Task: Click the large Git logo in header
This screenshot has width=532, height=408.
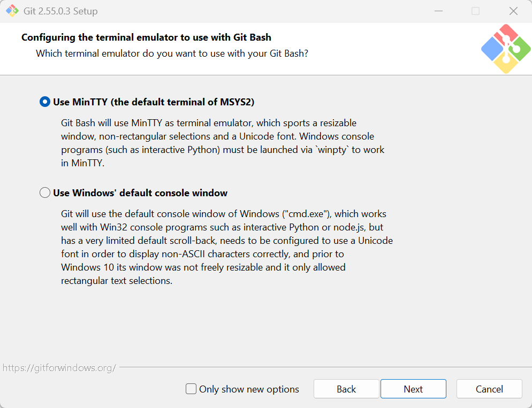Action: tap(506, 49)
